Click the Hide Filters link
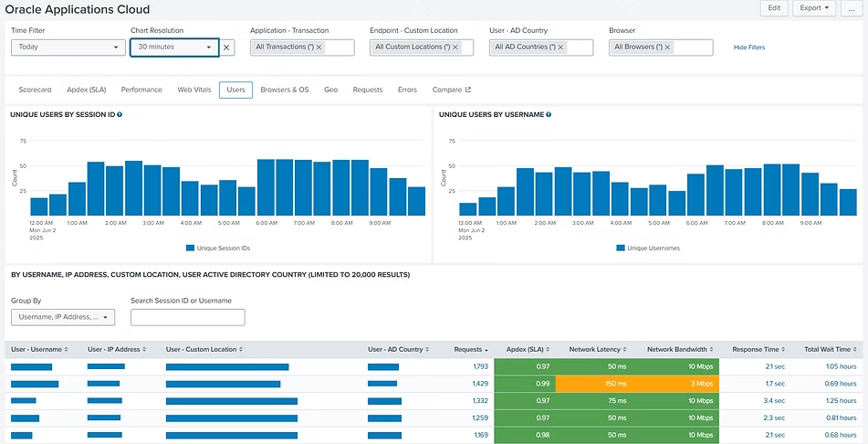Viewport: 868px width, 444px height. coord(748,47)
